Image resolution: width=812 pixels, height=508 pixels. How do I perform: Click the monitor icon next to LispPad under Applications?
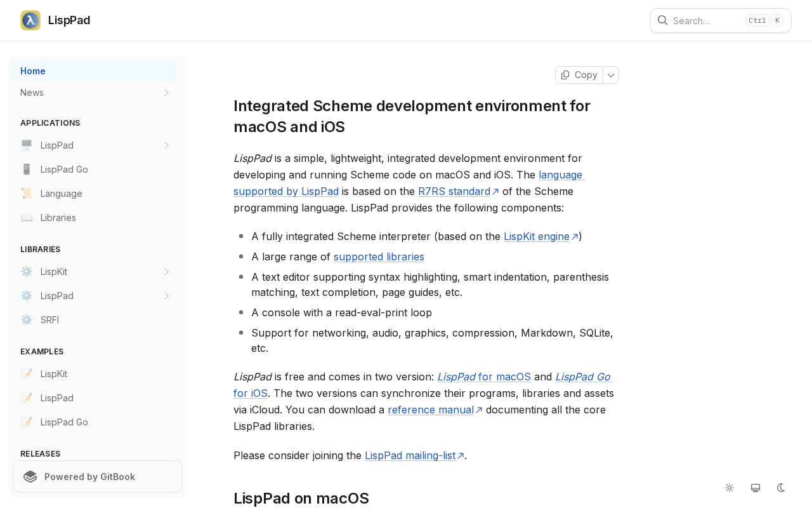tap(27, 145)
